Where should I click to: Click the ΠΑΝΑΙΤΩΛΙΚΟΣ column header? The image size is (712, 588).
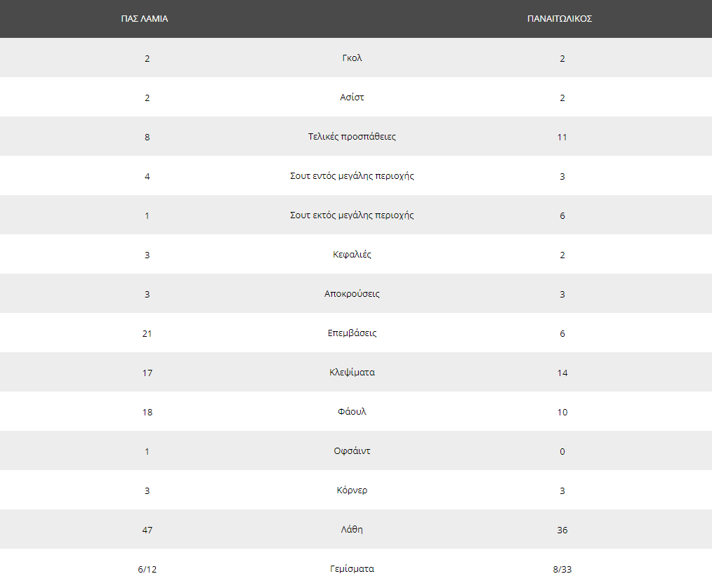560,19
